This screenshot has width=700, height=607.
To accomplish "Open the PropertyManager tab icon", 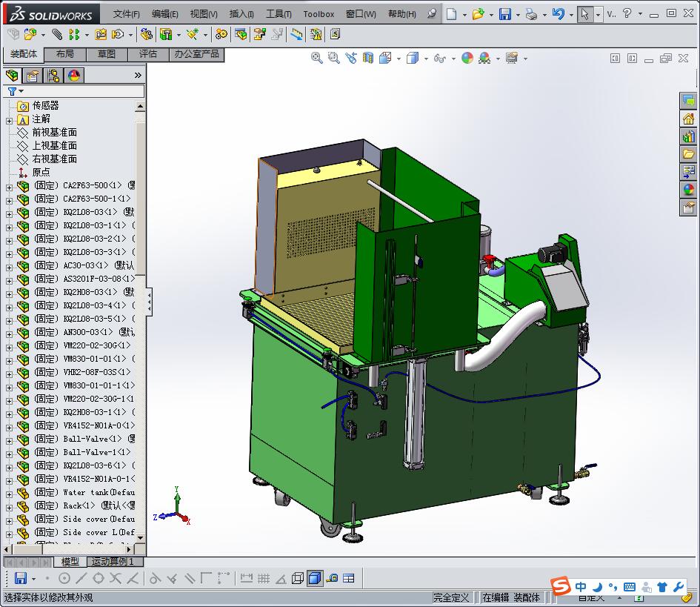I will point(33,75).
